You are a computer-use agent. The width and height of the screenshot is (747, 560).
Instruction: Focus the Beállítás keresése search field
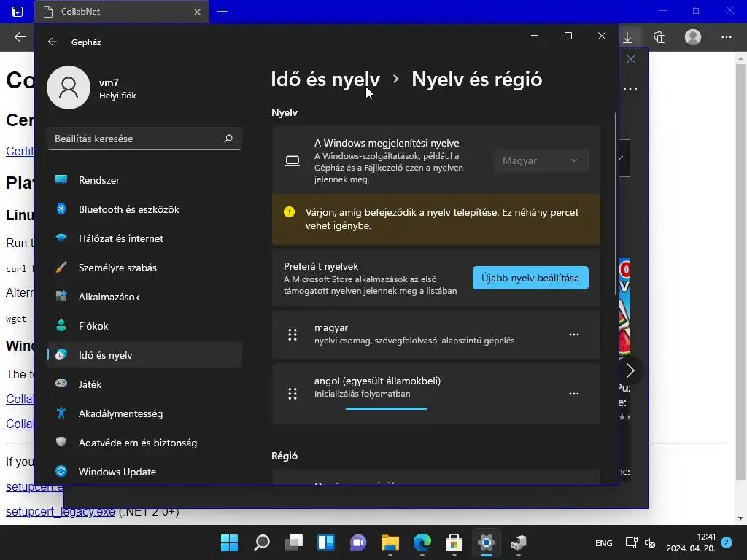[144, 139]
